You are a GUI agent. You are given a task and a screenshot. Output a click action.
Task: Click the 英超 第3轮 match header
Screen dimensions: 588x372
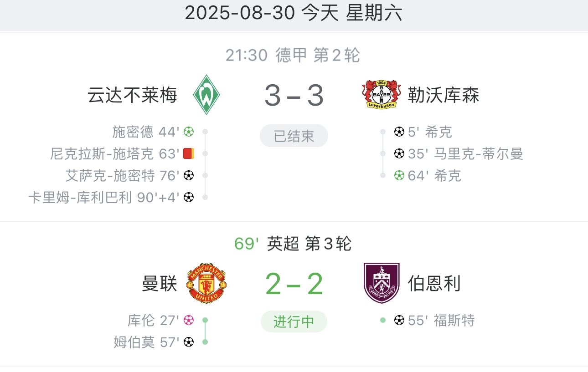click(x=293, y=244)
